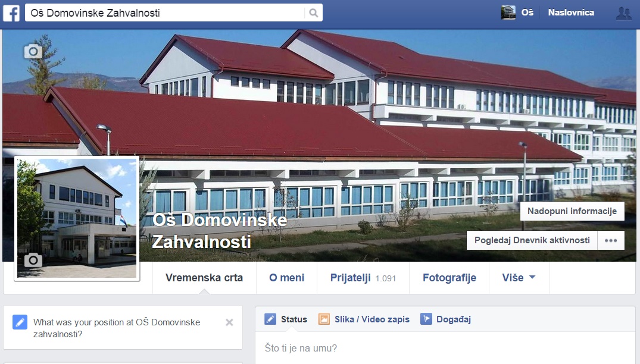Click the cover photo camera icon
The width and height of the screenshot is (640, 364).
(33, 51)
